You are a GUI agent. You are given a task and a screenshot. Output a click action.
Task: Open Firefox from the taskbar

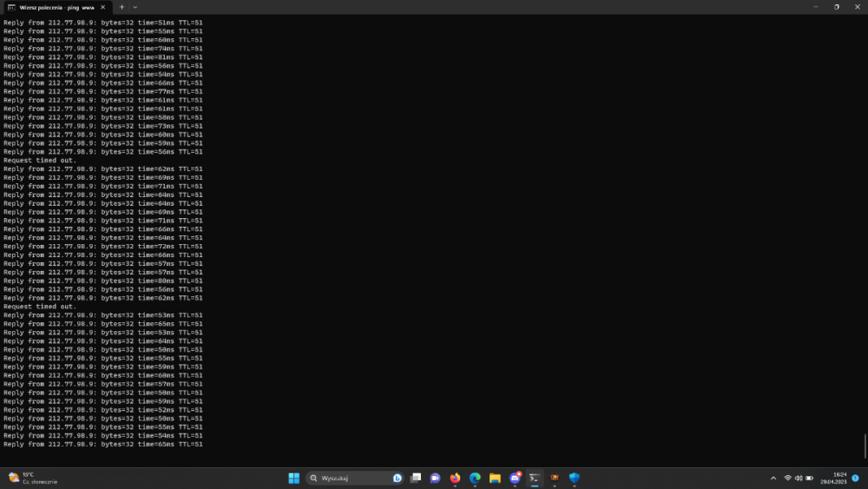click(456, 478)
